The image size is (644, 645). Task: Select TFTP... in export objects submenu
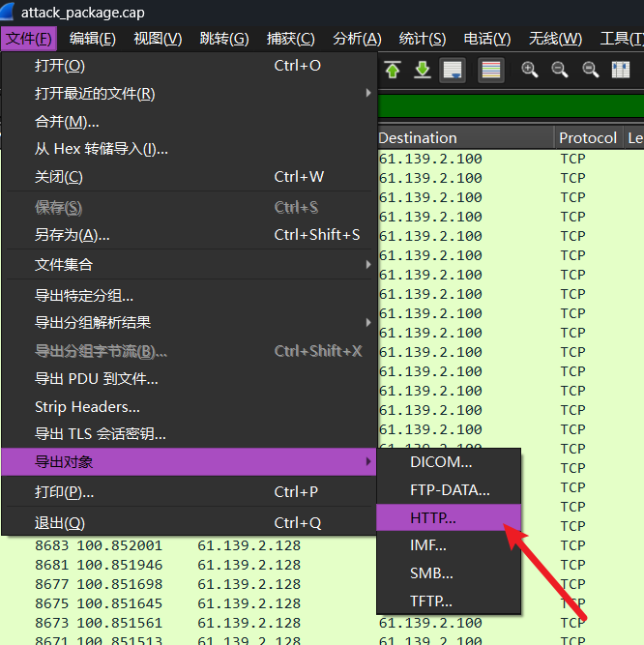[x=449, y=601]
